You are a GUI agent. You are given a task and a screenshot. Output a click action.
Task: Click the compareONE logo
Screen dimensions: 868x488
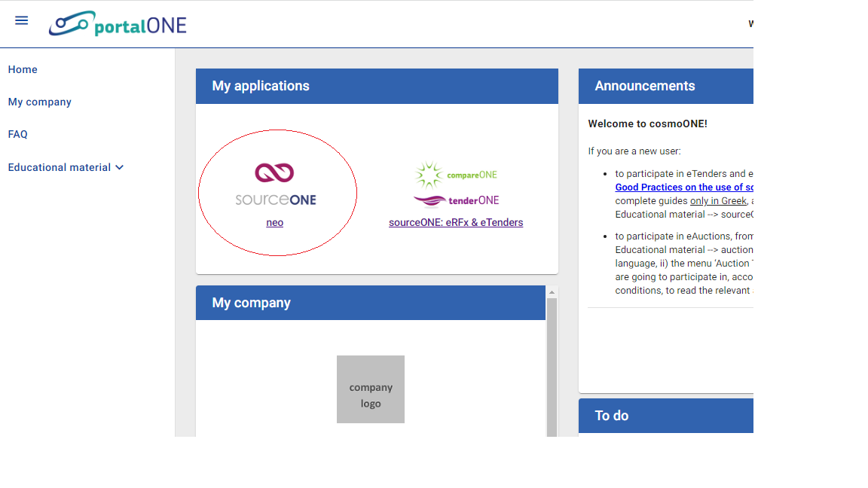[456, 175]
